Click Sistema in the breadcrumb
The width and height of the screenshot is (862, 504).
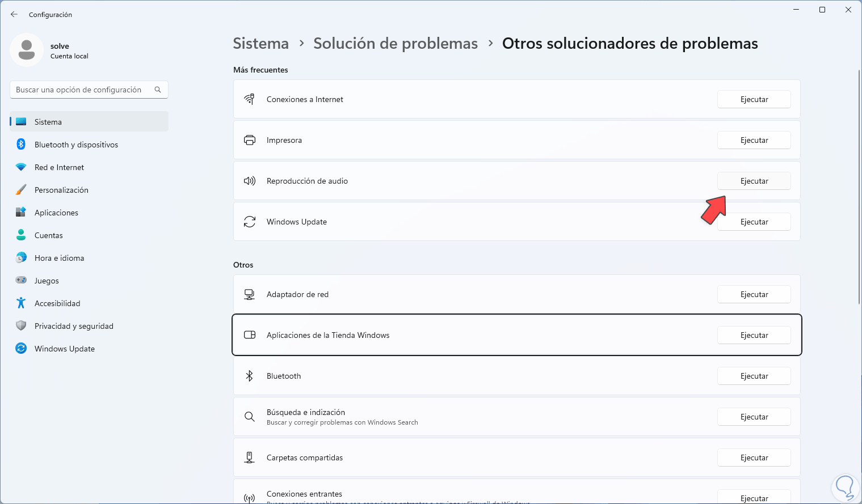point(260,44)
